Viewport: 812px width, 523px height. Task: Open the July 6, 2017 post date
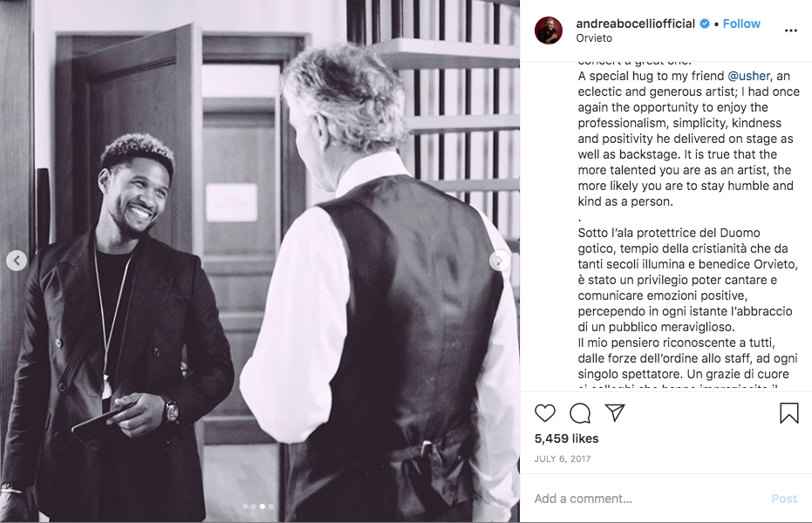click(x=563, y=458)
